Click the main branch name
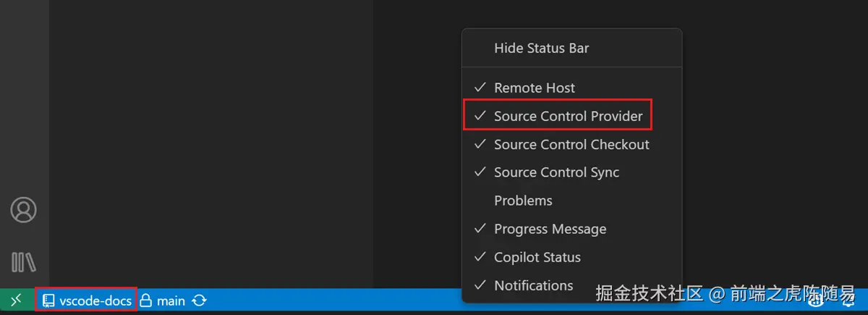The width and height of the screenshot is (868, 315). point(171,301)
